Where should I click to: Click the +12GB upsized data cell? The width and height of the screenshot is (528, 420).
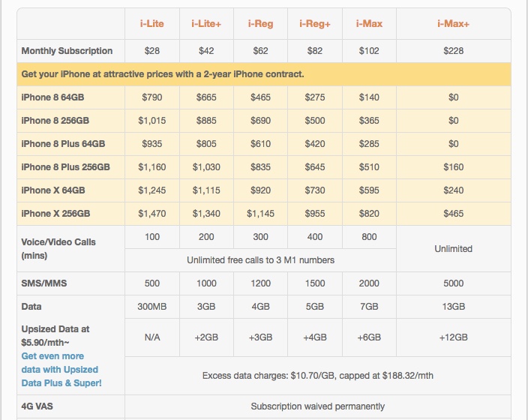click(x=453, y=337)
